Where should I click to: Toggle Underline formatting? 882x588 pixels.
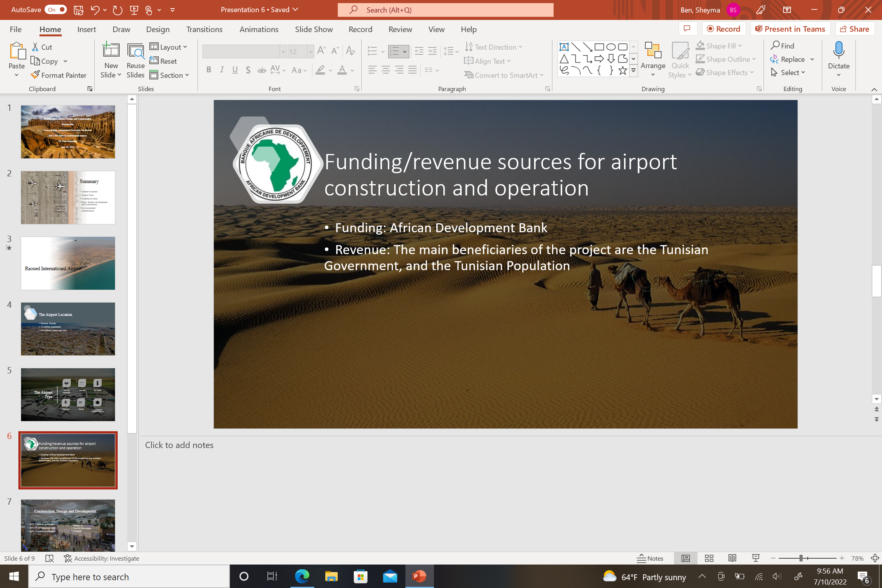coord(235,70)
